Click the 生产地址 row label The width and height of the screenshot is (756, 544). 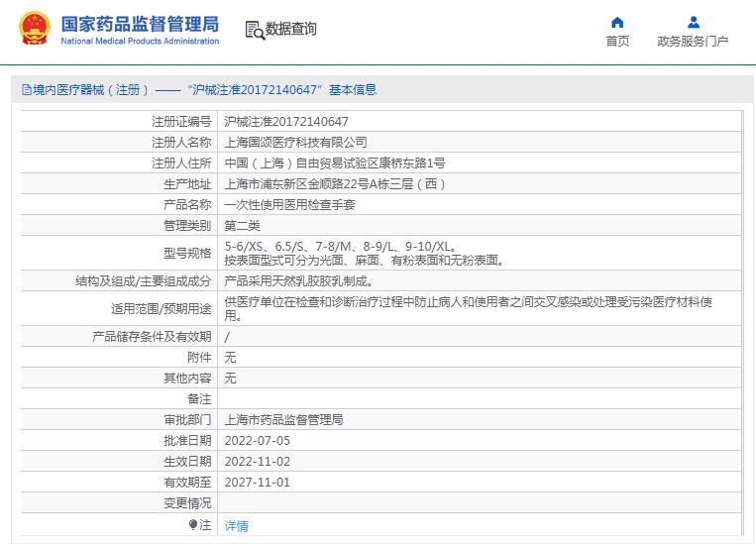click(x=187, y=183)
